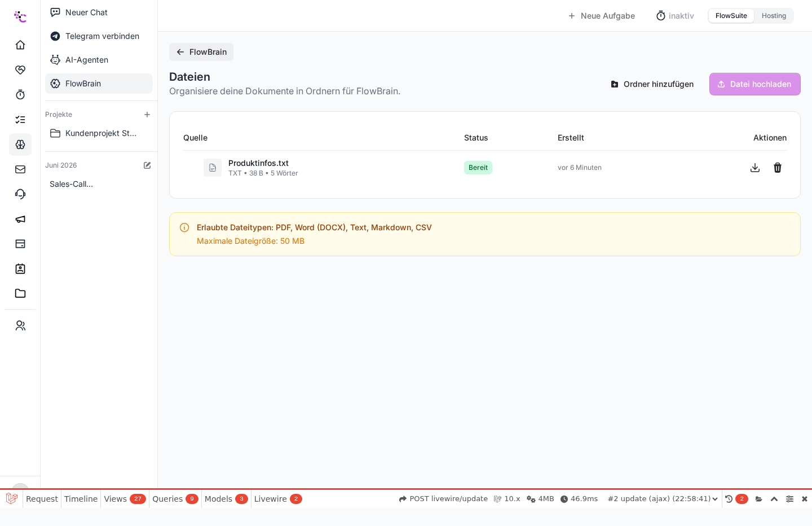This screenshot has width=812, height=526.
Task: Click Datei hochladen
Action: (x=755, y=84)
